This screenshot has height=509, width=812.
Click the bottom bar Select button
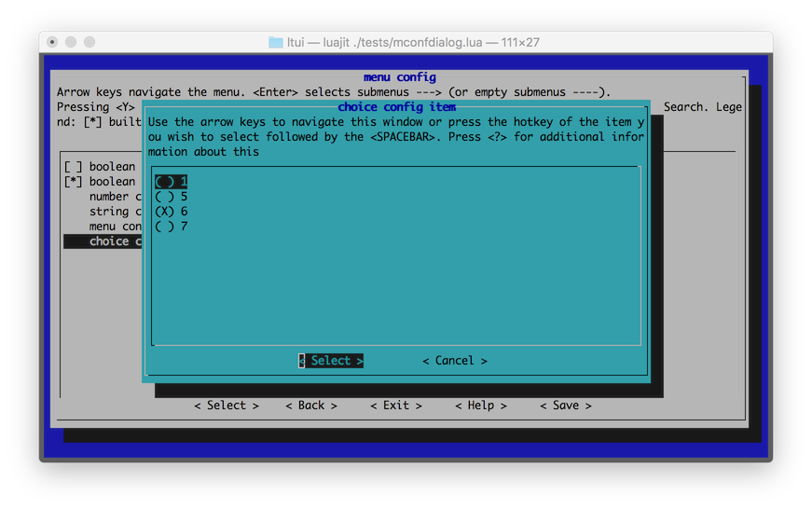(x=227, y=406)
